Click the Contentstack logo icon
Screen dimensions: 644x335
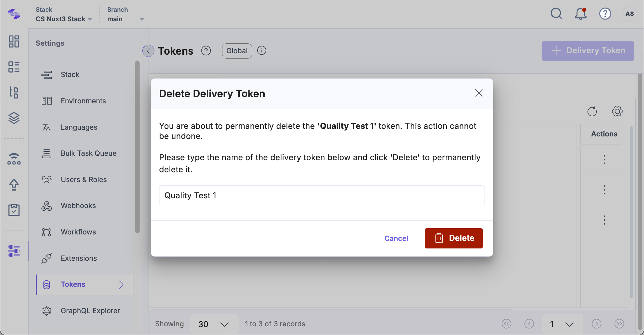(14, 14)
